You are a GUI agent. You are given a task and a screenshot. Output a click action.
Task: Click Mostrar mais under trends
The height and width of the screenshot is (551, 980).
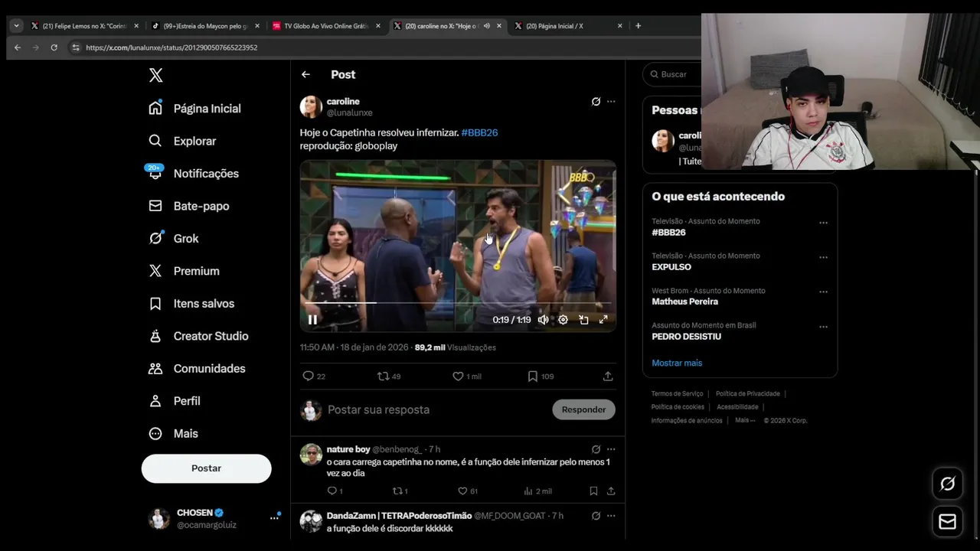(677, 363)
